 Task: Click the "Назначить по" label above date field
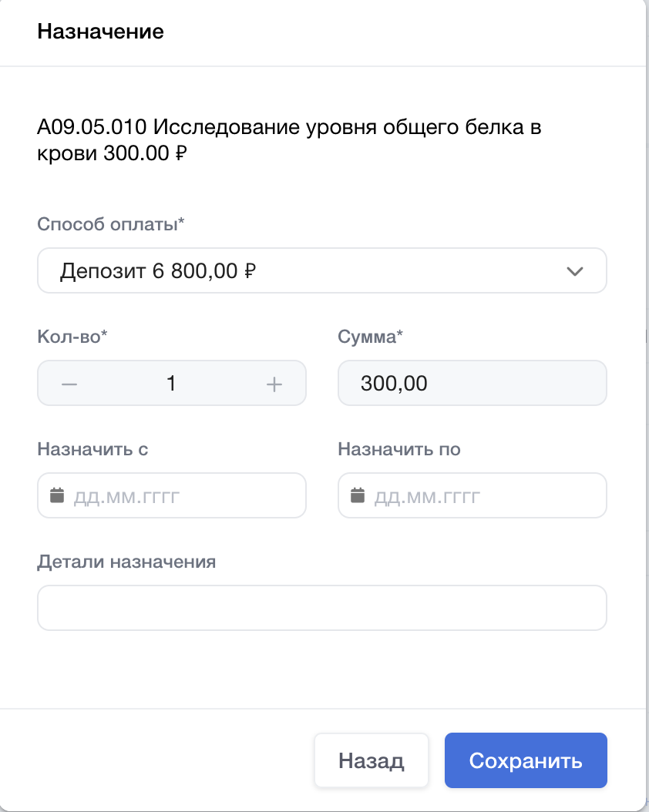(x=399, y=449)
